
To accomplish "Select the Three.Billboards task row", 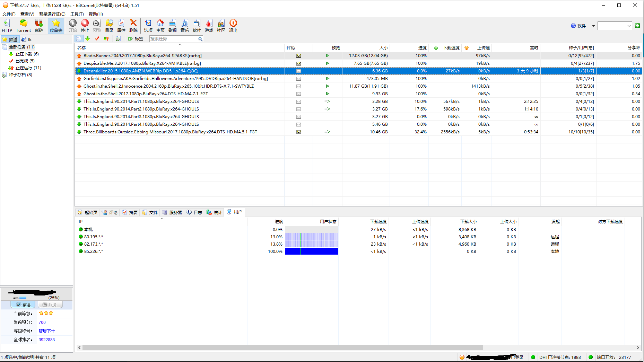I will pos(358,132).
